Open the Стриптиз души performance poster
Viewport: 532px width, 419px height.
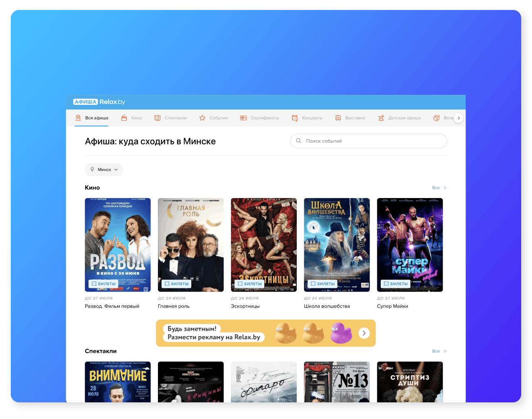tap(410, 382)
